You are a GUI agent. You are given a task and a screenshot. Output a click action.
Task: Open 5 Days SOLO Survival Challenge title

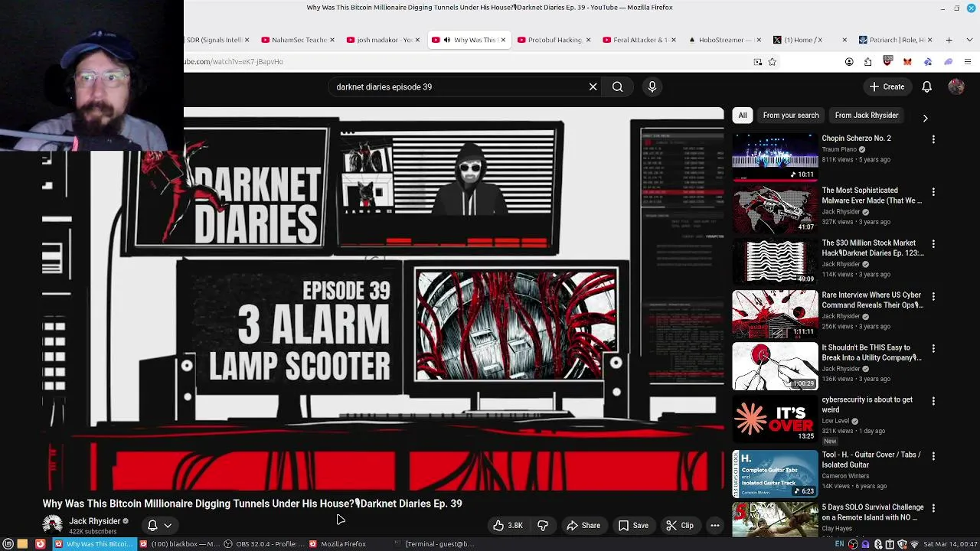pyautogui.click(x=873, y=512)
